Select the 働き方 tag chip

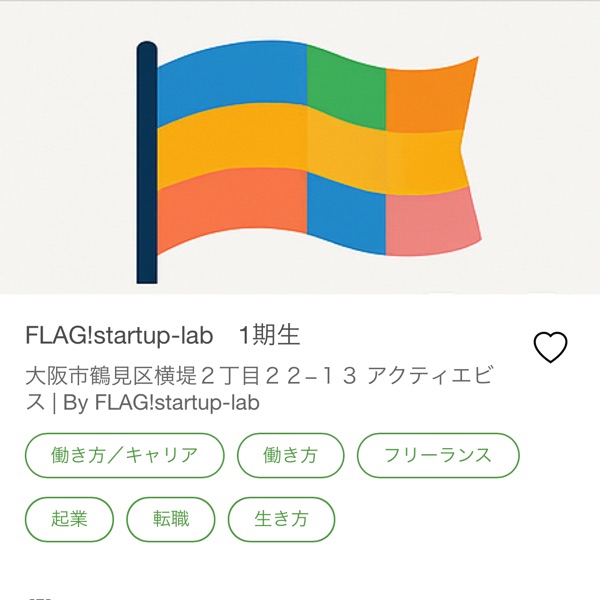click(290, 455)
